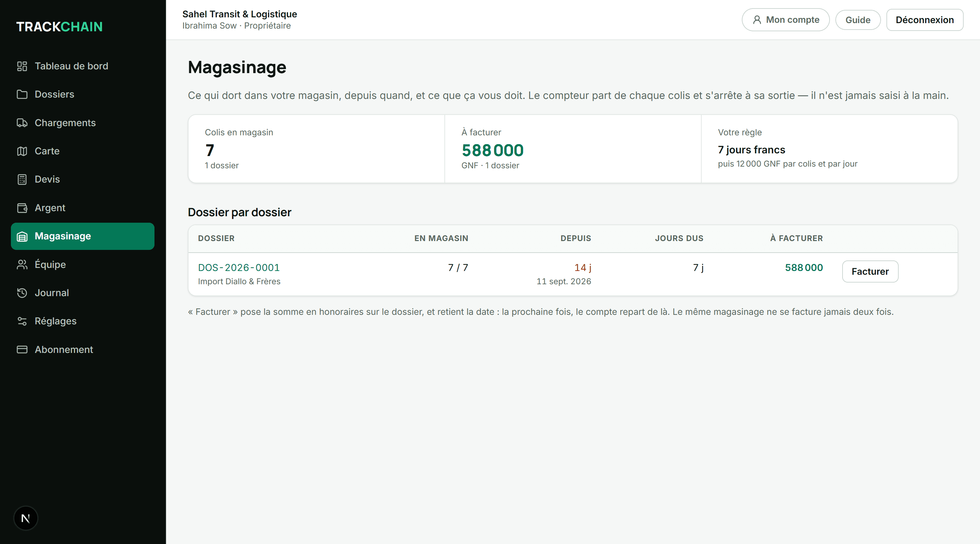Click the 'Dossier par dossier' heading
Viewport: 980px width, 544px height.
(x=240, y=212)
